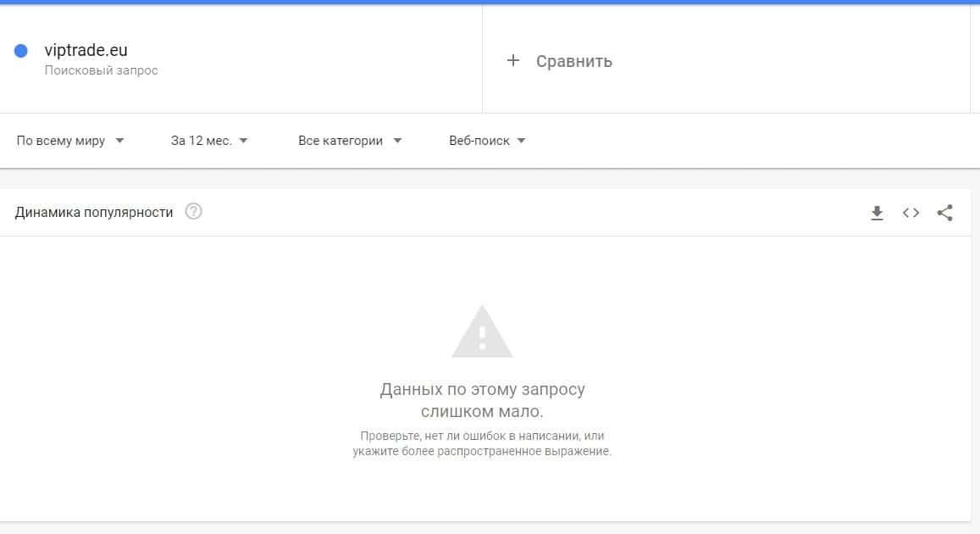The height and width of the screenshot is (534, 980).
Task: Click the Динамика популярности heading
Action: (x=94, y=213)
